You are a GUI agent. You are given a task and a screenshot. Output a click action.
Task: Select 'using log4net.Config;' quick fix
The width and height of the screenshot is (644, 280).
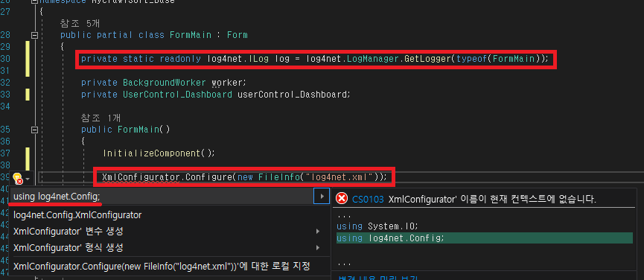[x=57, y=197]
